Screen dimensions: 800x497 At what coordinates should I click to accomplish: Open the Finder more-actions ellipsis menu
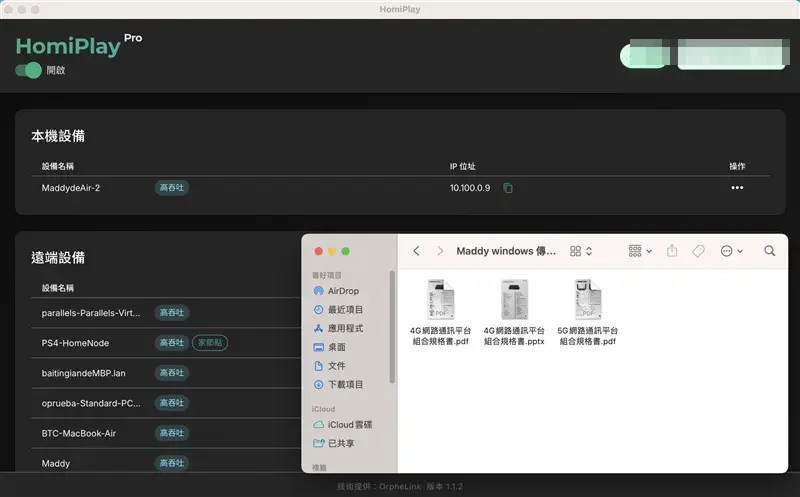pyautogui.click(x=732, y=251)
